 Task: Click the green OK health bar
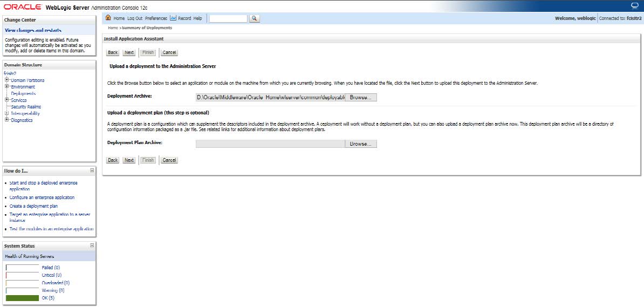click(x=22, y=298)
